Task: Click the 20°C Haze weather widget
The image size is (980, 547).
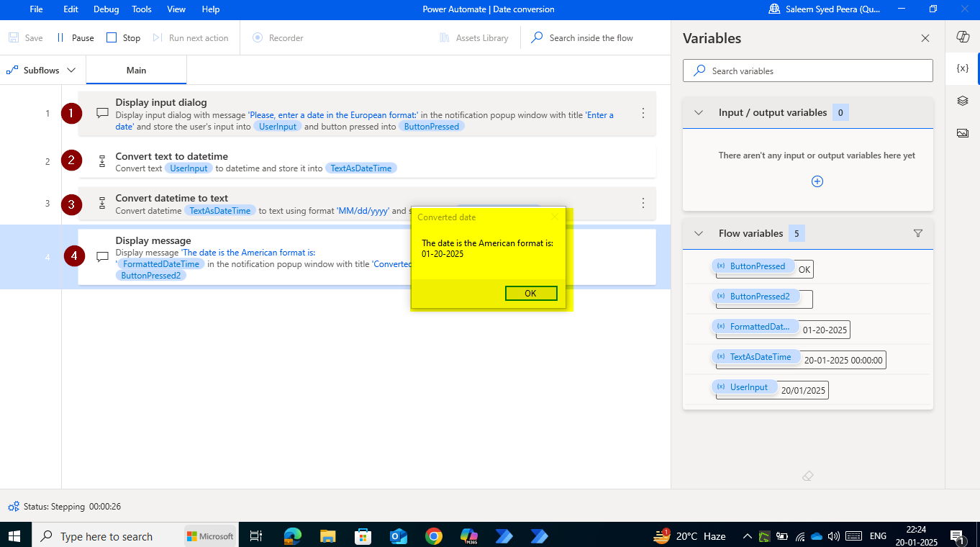Action: click(690, 536)
